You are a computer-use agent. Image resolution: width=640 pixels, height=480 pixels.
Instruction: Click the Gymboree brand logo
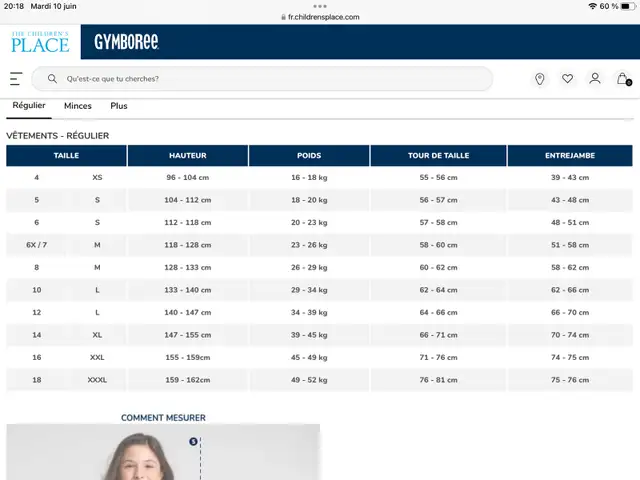127,42
